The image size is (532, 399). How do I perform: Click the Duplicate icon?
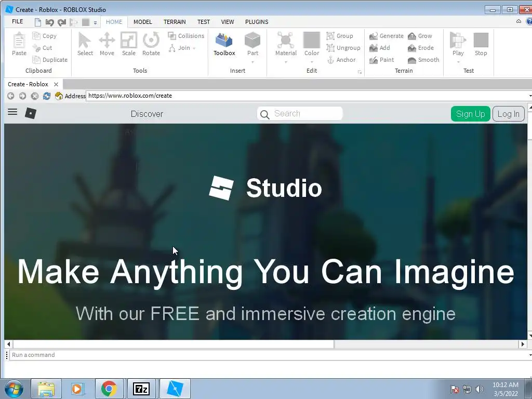[x=36, y=60]
